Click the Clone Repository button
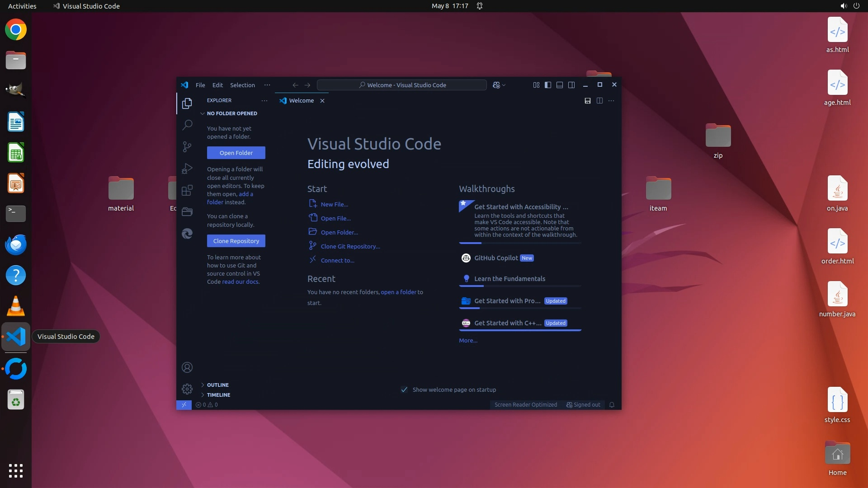The width and height of the screenshot is (868, 488). (x=236, y=241)
